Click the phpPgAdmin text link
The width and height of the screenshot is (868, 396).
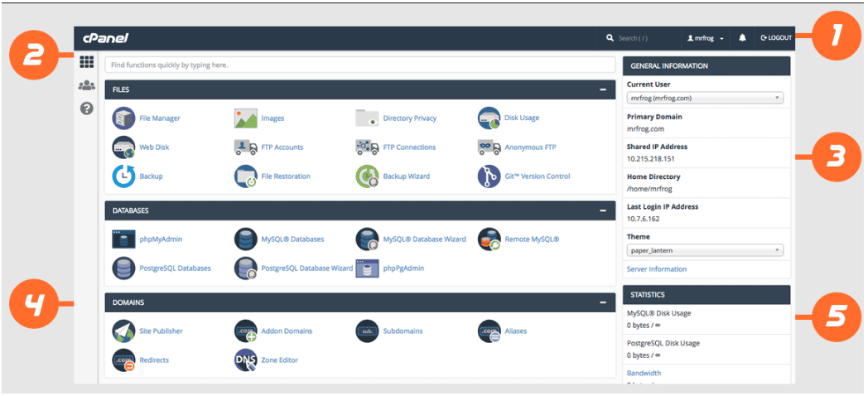pyautogui.click(x=403, y=268)
